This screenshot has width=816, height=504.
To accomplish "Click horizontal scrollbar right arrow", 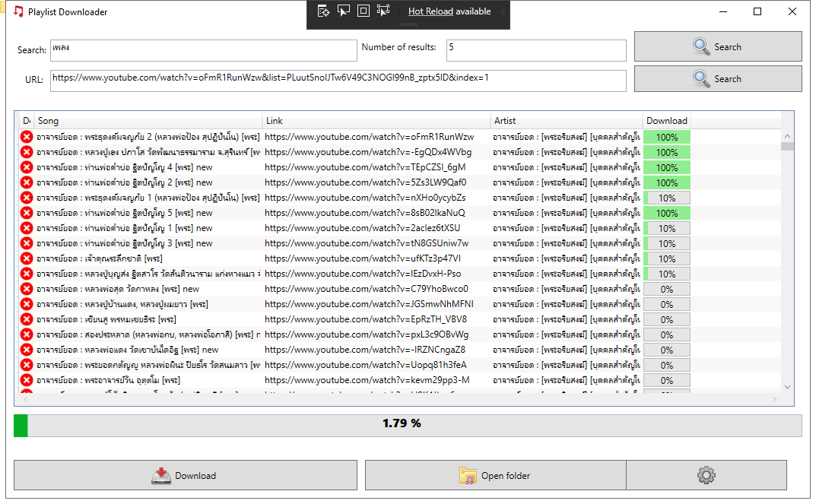I will pyautogui.click(x=775, y=399).
